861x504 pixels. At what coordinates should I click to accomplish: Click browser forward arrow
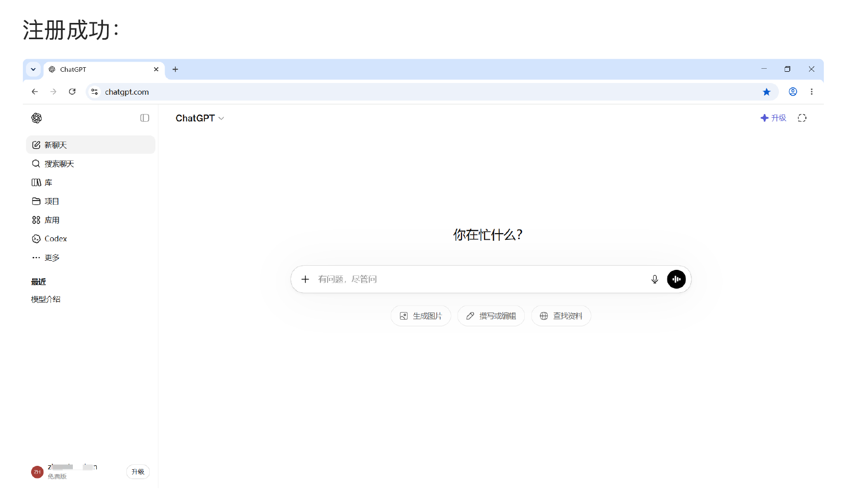[x=53, y=92]
